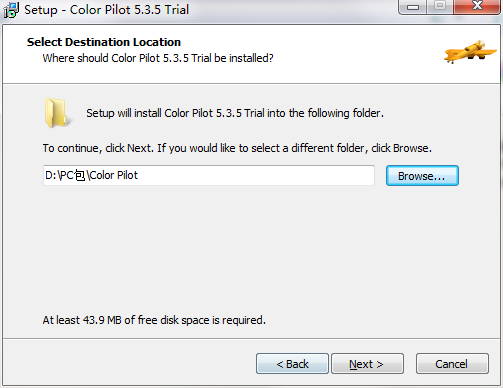The width and height of the screenshot is (503, 388).
Task: Cancel the Color Pilot installation
Action: 452,364
